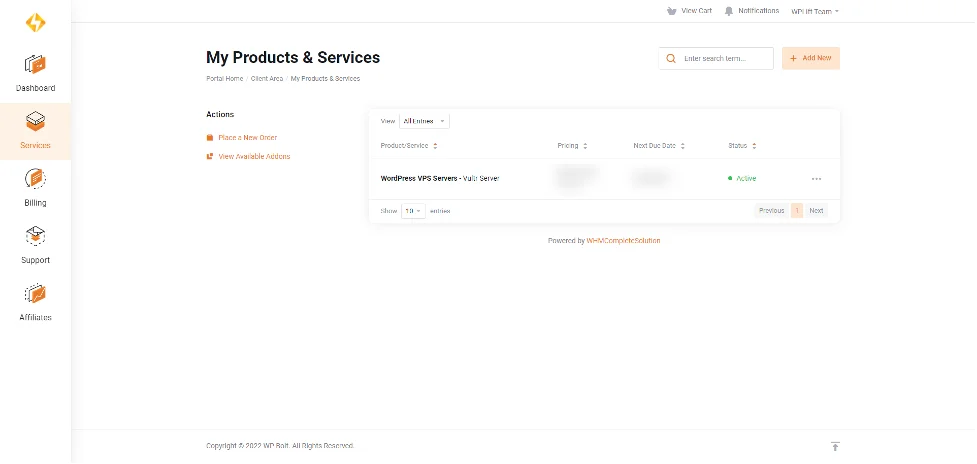Click Client Area breadcrumb

[x=267, y=79]
